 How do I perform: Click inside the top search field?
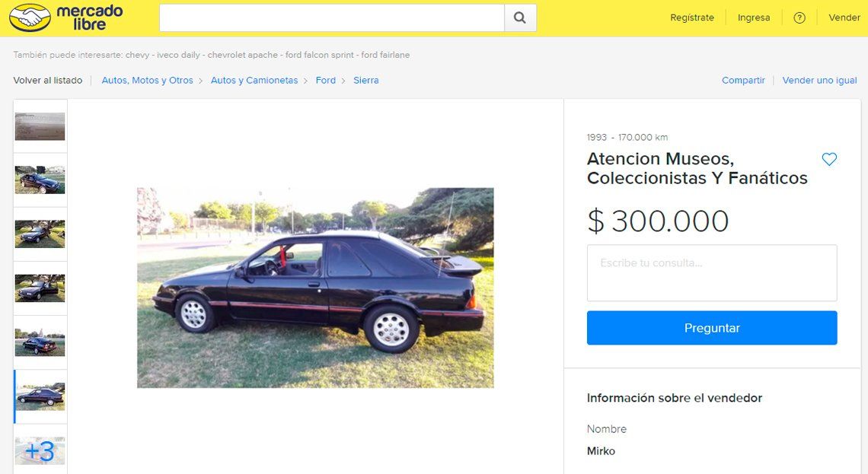point(332,17)
